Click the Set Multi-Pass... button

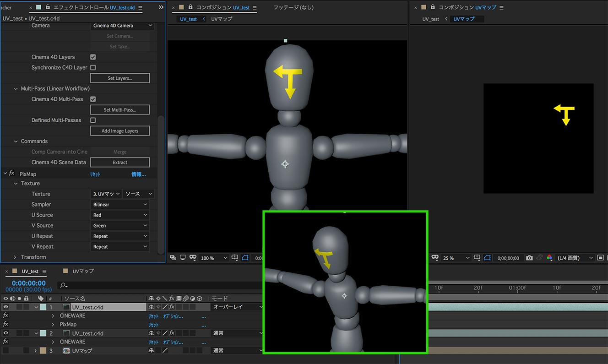click(120, 110)
